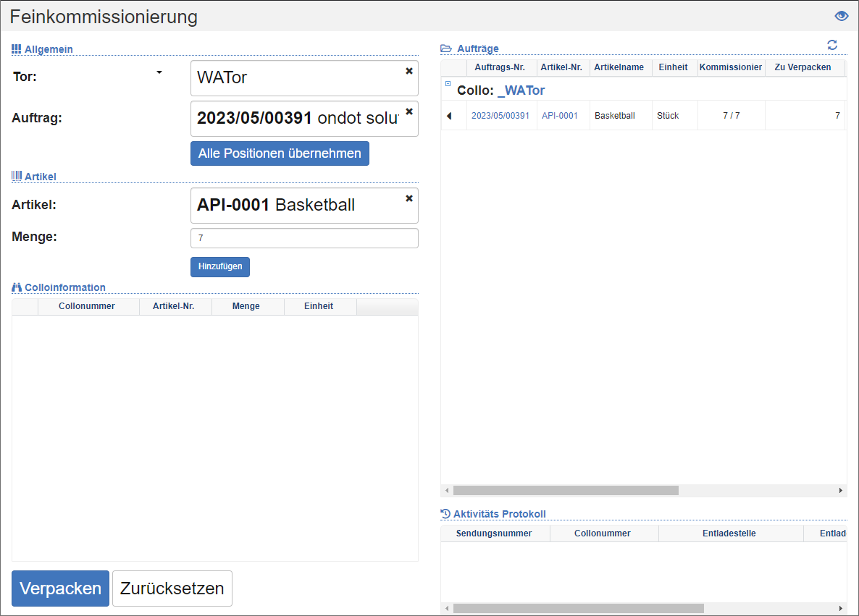Remove the API-0001 Basketball article selection

point(408,198)
